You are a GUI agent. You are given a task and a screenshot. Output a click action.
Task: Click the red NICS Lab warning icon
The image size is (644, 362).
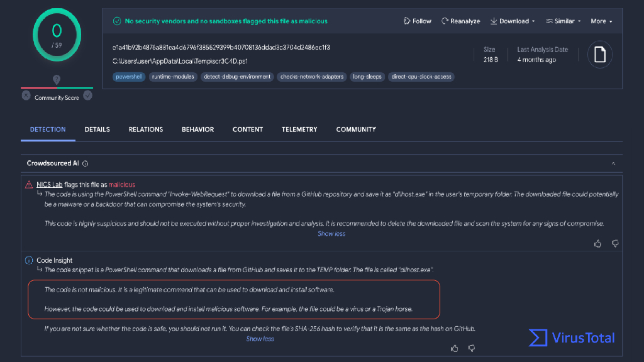[x=29, y=185]
